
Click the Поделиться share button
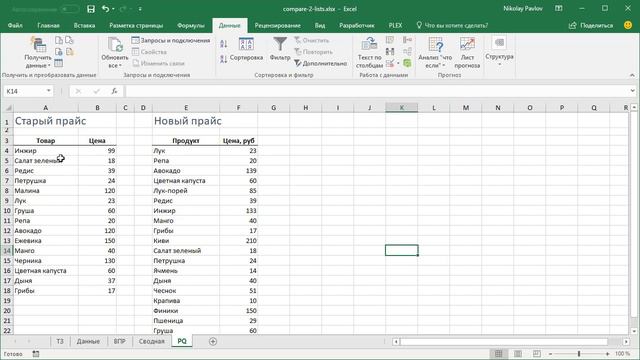pyautogui.click(x=591, y=25)
